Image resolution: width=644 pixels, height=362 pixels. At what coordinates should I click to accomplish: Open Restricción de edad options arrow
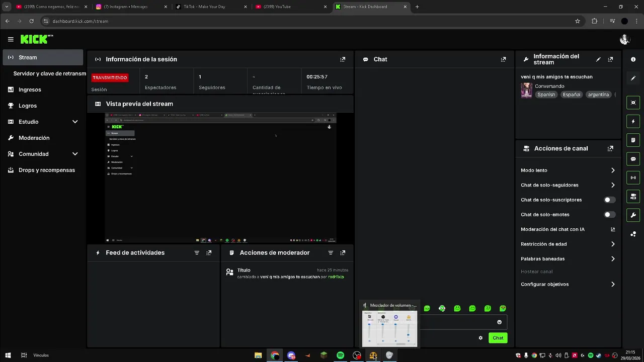point(613,244)
